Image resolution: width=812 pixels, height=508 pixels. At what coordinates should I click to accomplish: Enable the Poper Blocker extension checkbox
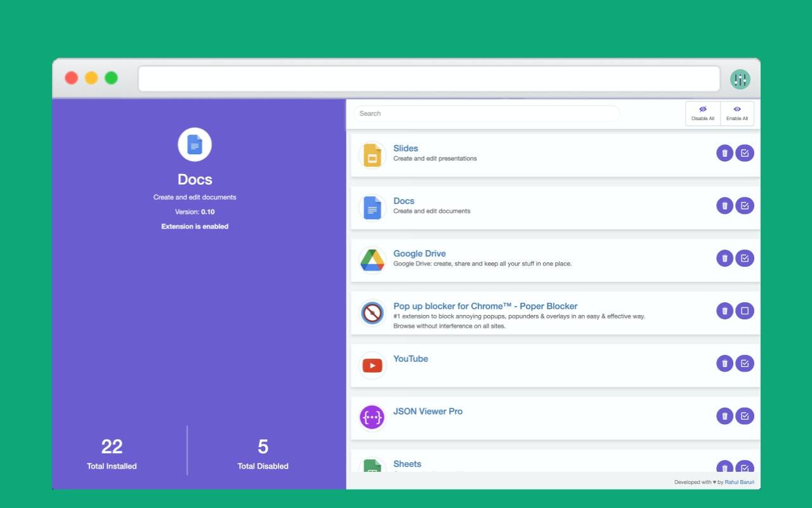[x=745, y=311]
